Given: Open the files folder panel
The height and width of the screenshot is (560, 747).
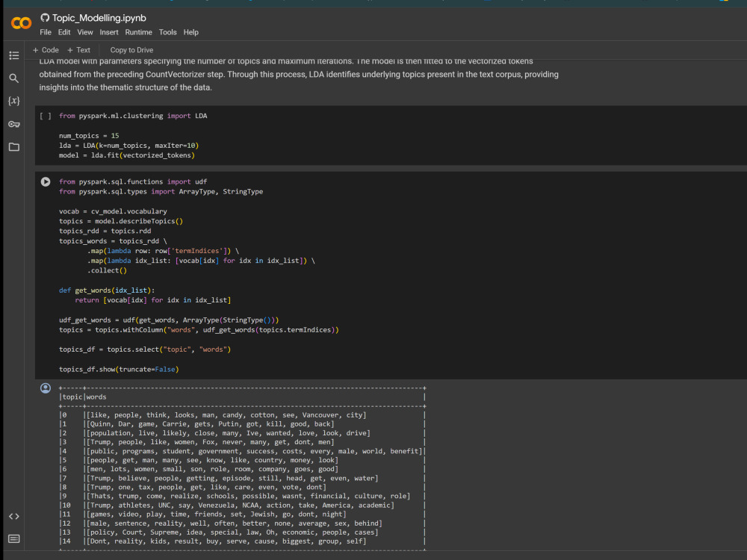Looking at the screenshot, I should (13, 147).
